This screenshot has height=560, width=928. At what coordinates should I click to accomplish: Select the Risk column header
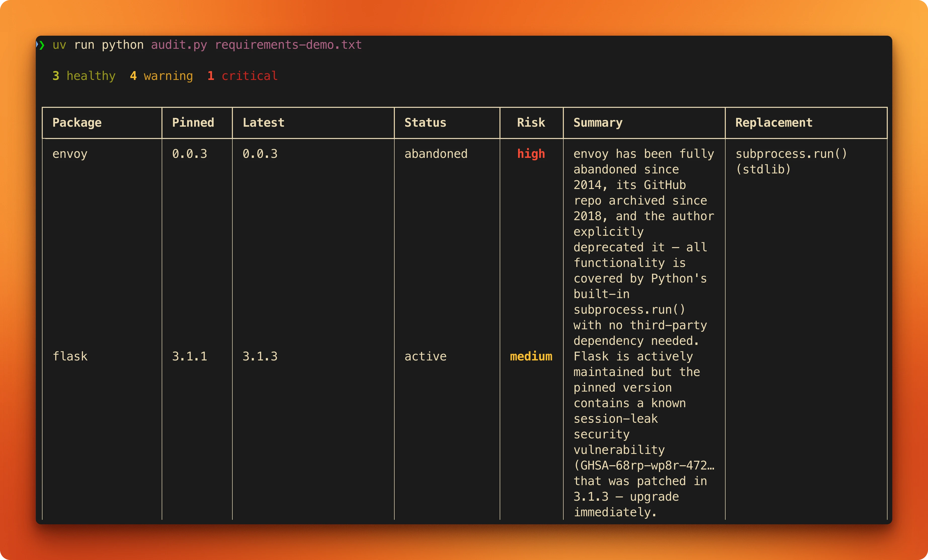point(531,122)
